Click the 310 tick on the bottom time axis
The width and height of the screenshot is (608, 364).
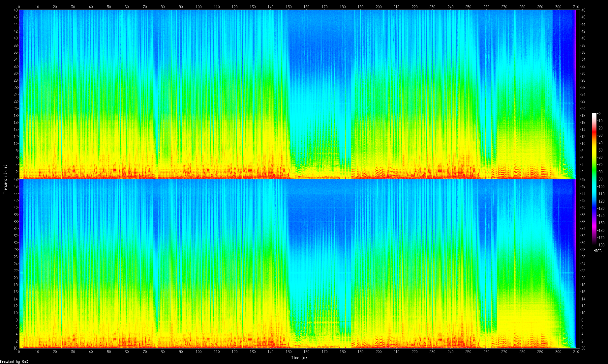(576, 352)
